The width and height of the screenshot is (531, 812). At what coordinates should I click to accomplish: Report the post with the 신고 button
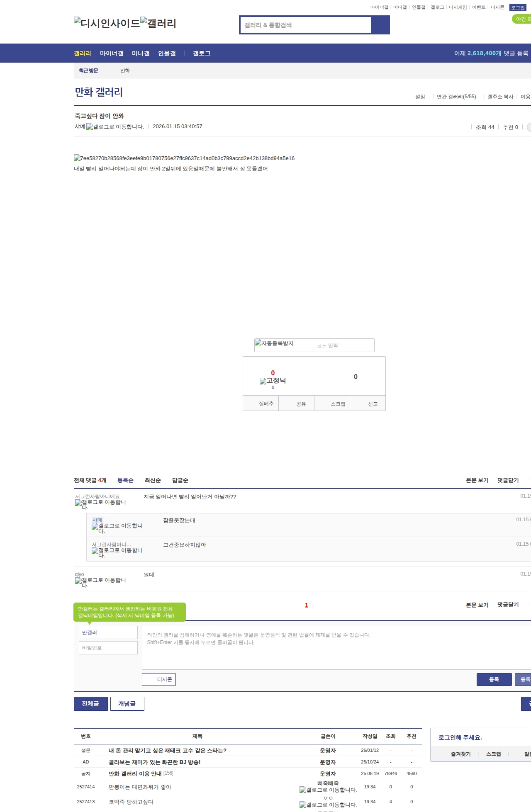click(368, 404)
